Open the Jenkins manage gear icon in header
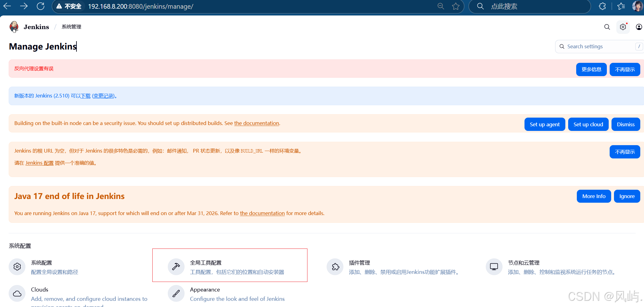Image resolution: width=644 pixels, height=307 pixels. point(623,27)
